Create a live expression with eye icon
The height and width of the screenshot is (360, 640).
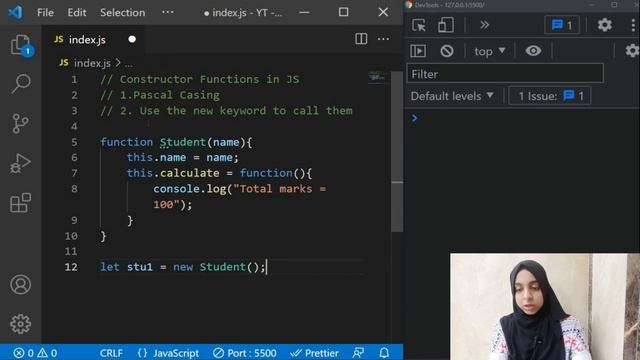(533, 51)
